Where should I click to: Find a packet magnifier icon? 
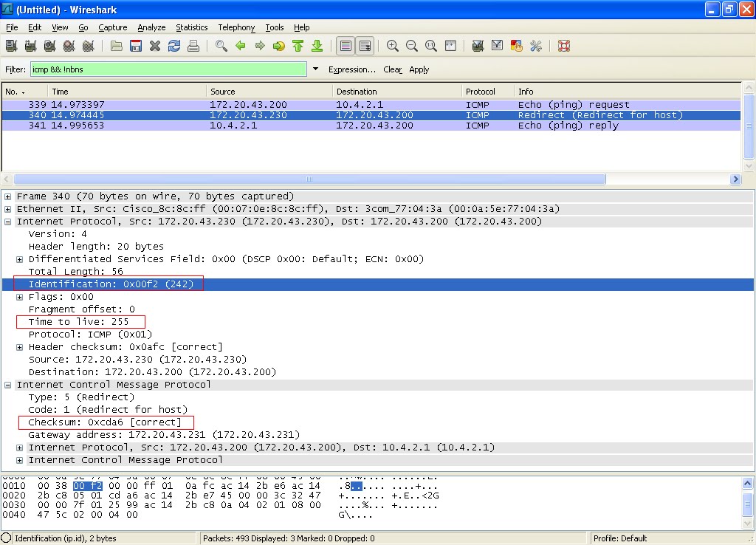(x=221, y=46)
